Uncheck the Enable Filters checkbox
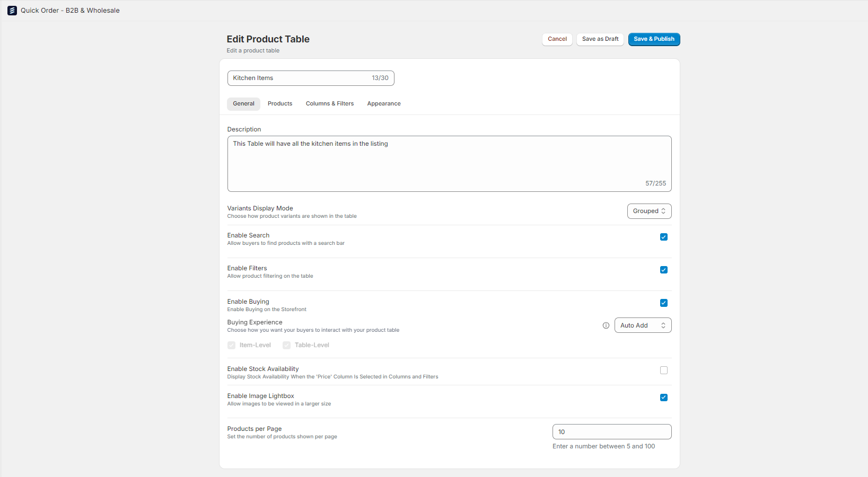Image resolution: width=868 pixels, height=477 pixels. coord(663,270)
